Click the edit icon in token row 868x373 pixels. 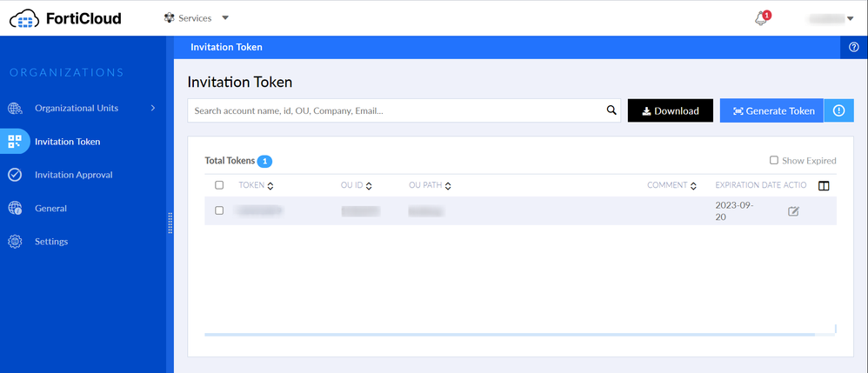pos(793,211)
